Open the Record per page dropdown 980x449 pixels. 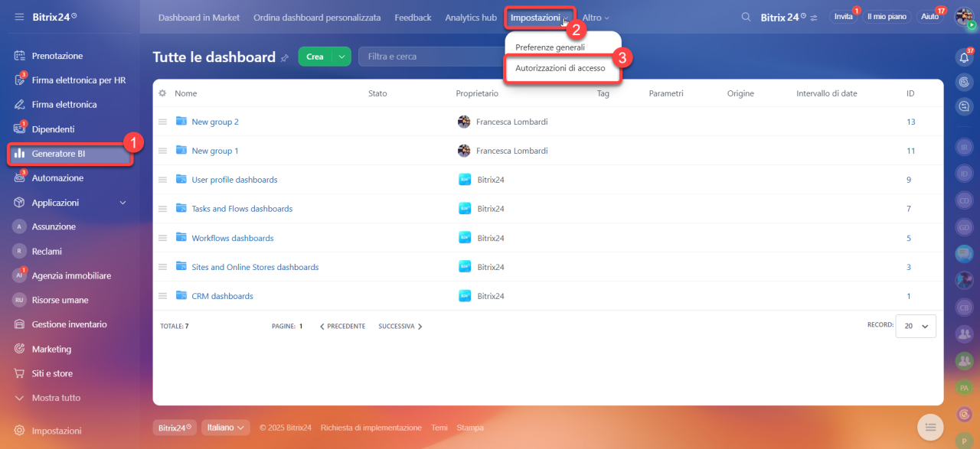coord(916,326)
